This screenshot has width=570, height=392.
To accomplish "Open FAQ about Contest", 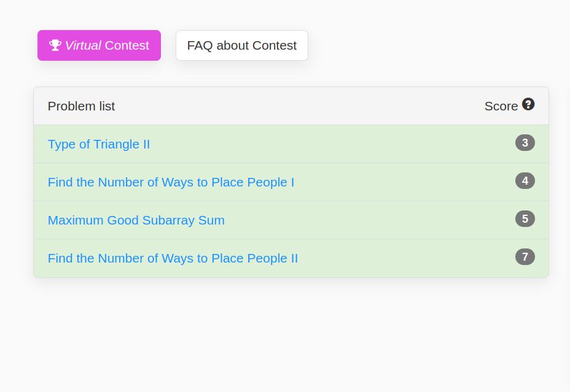I will (241, 45).
